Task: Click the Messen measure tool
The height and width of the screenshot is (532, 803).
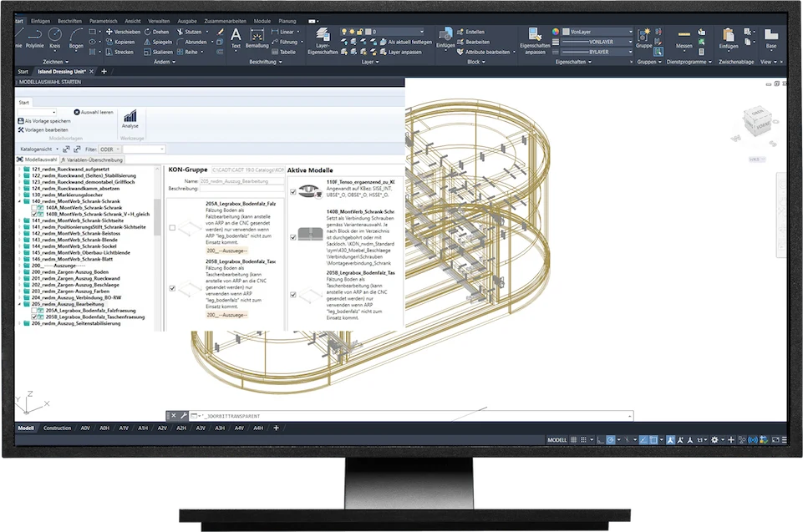Action: click(x=684, y=38)
